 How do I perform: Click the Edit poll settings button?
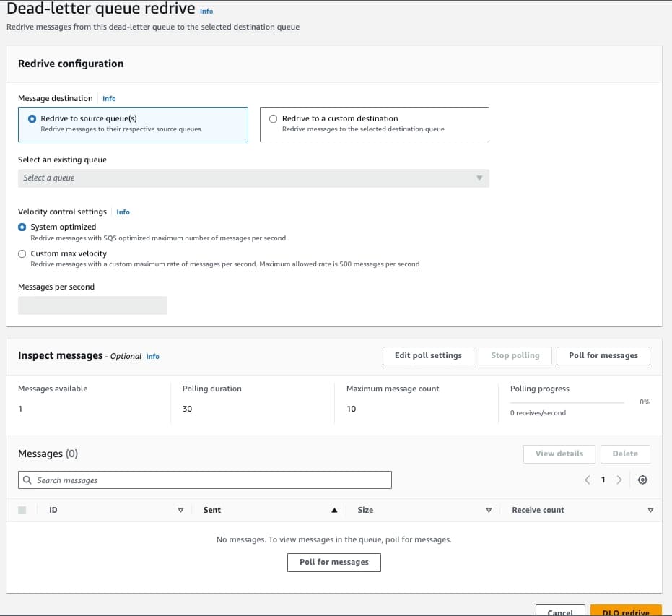tap(428, 356)
